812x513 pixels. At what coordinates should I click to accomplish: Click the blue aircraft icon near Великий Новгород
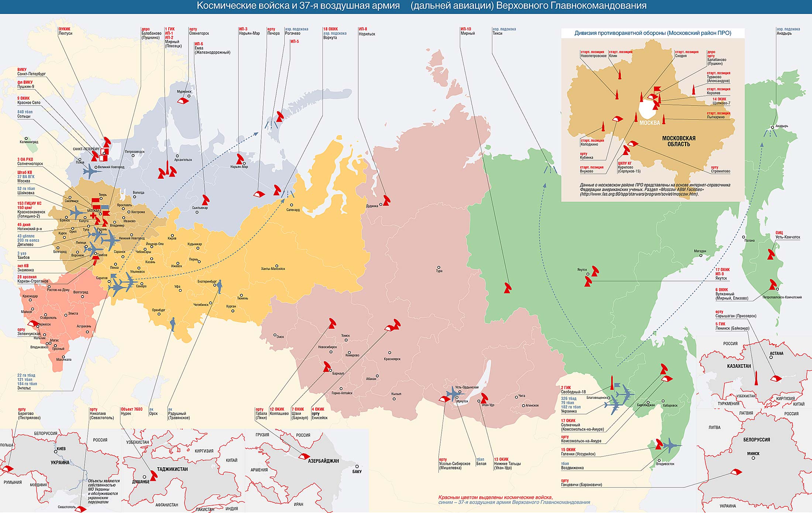90,171
